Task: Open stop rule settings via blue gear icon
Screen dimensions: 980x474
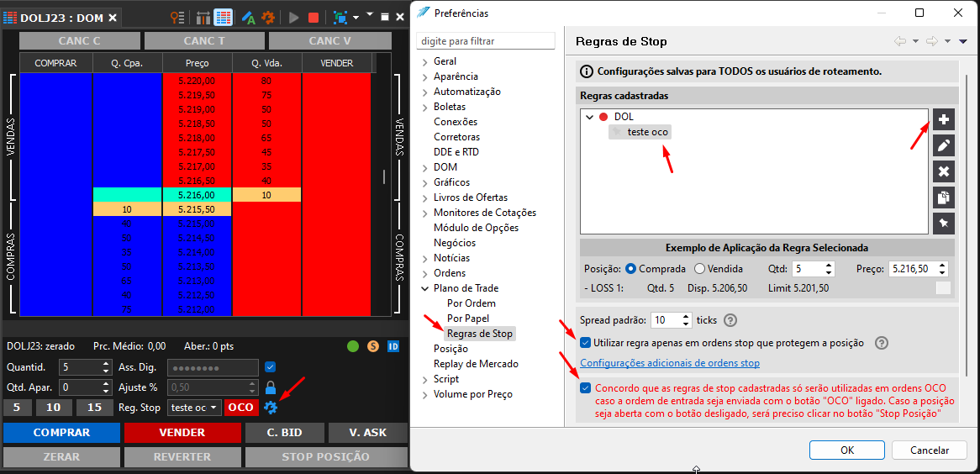Action: pos(270,407)
